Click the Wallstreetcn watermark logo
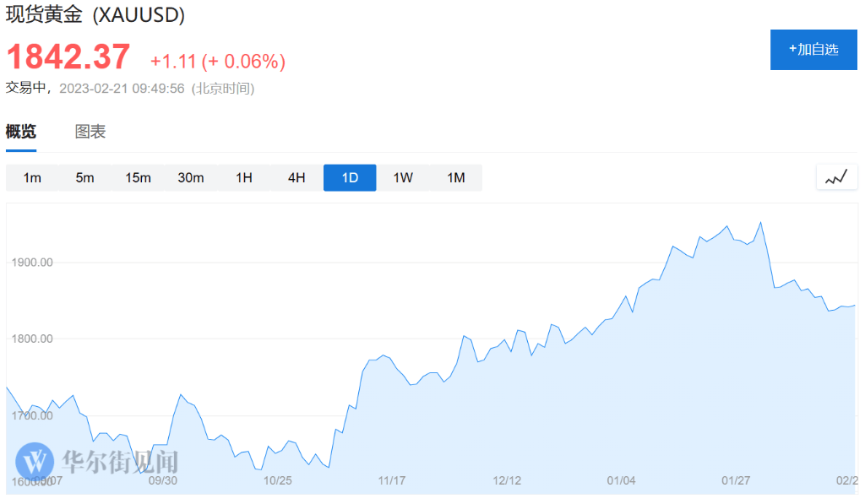 35,461
